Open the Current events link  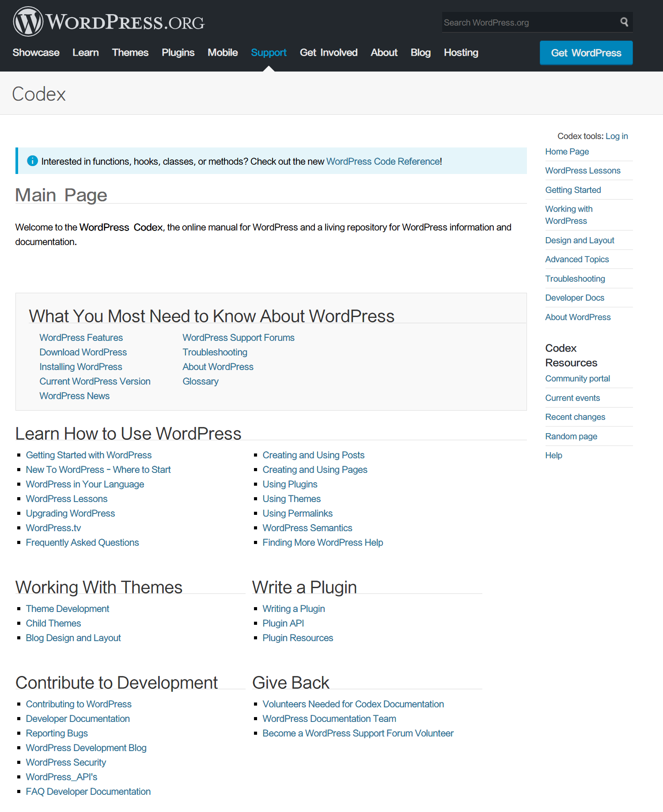tap(572, 398)
